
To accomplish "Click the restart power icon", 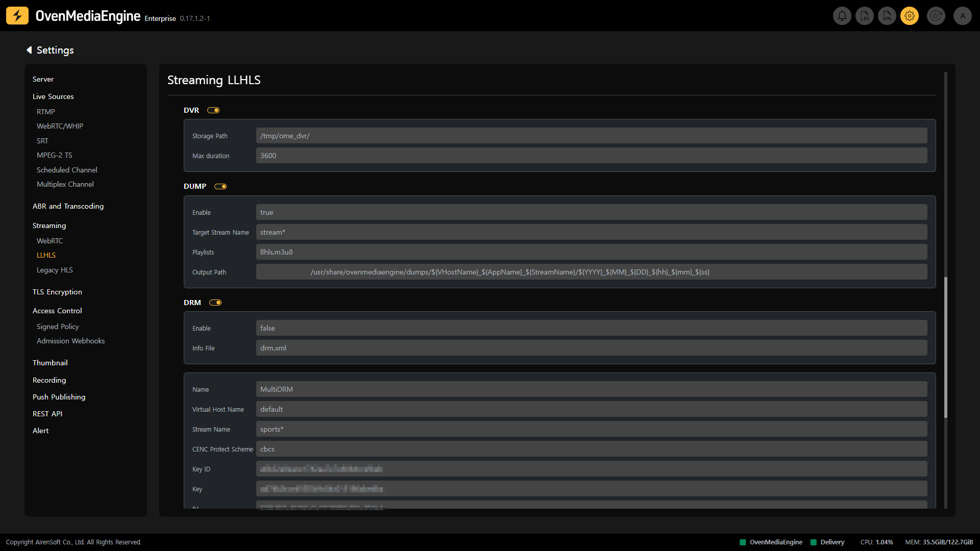I will click(936, 16).
